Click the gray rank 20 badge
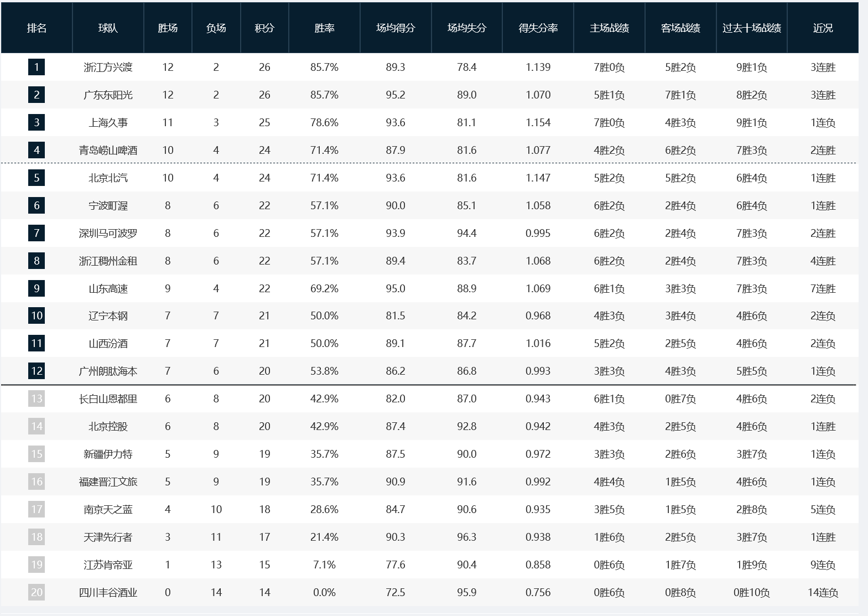The image size is (868, 616). pos(37,592)
